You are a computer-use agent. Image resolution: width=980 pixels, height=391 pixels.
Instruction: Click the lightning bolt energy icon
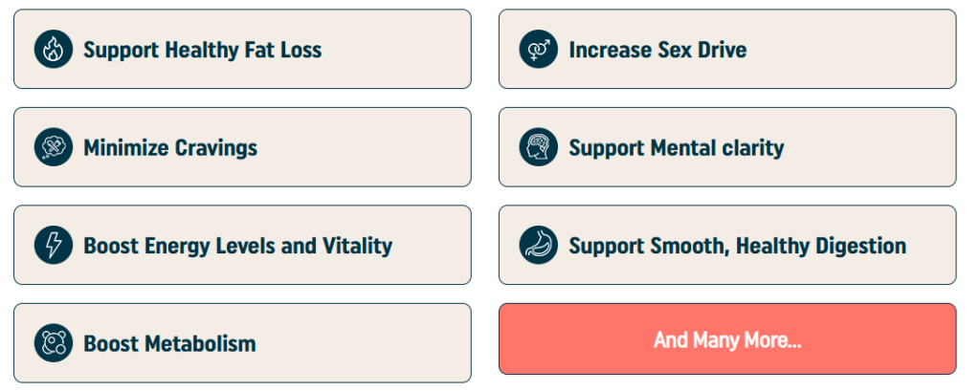click(54, 246)
